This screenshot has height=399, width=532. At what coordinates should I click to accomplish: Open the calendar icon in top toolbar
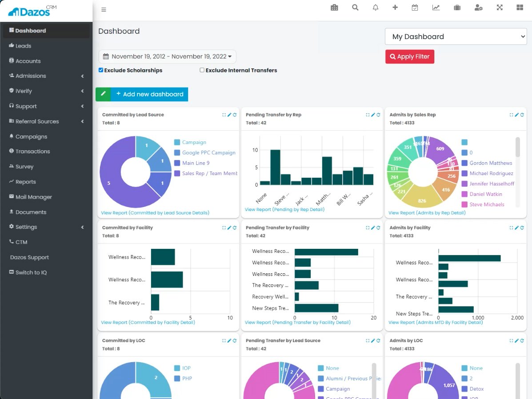[415, 8]
